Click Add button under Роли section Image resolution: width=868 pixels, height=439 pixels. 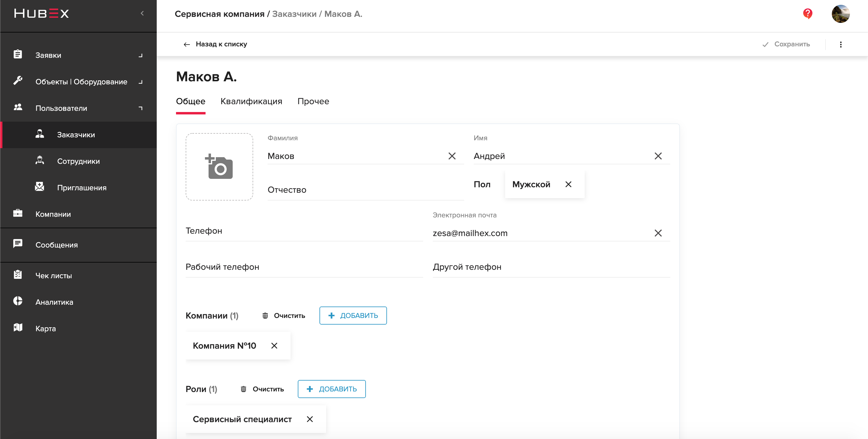(x=331, y=389)
